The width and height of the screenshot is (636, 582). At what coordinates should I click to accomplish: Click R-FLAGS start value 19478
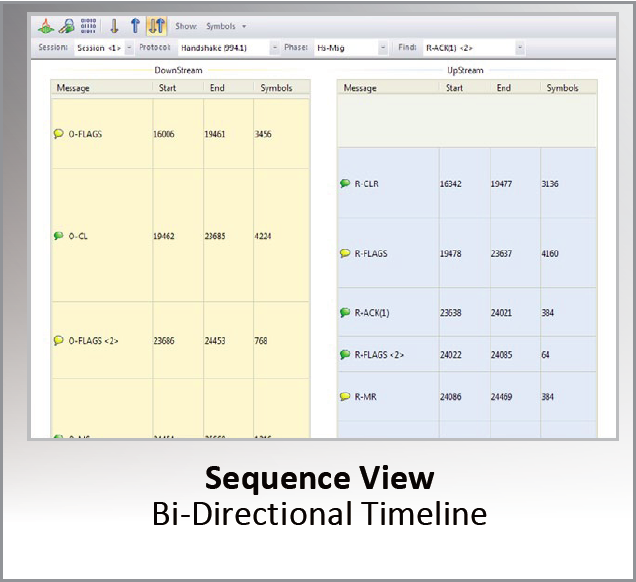tap(451, 253)
